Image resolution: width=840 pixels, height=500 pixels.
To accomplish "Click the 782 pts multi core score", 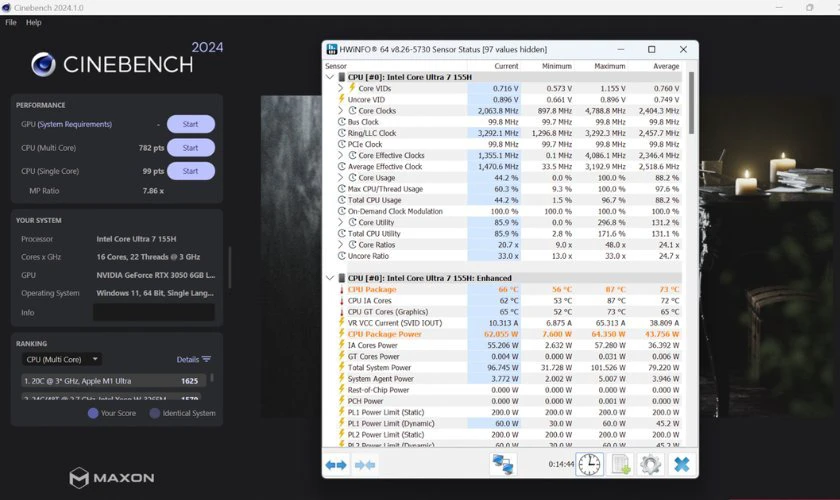I will point(151,148).
